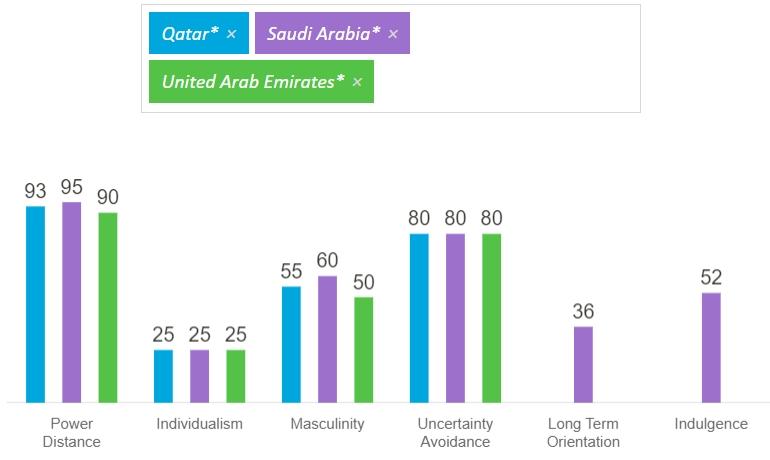Viewport: 770px width, 460px height.
Task: Click UAE's Power Distance bar (90)
Action: 108,307
